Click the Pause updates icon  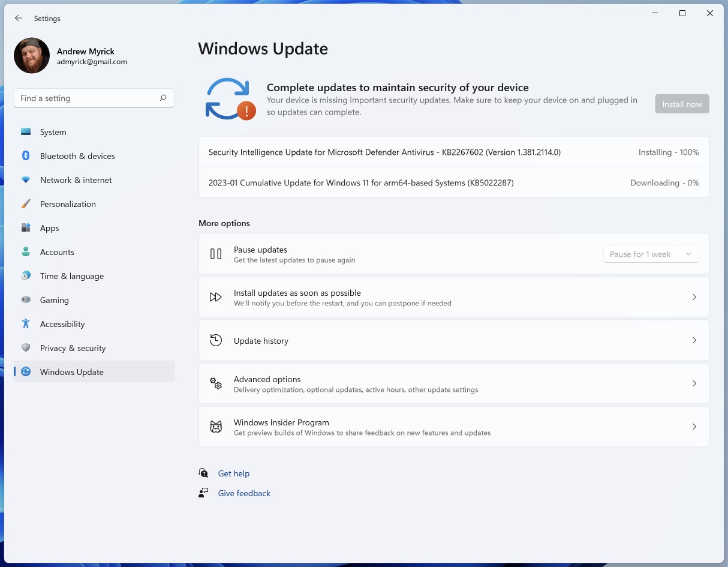[216, 254]
